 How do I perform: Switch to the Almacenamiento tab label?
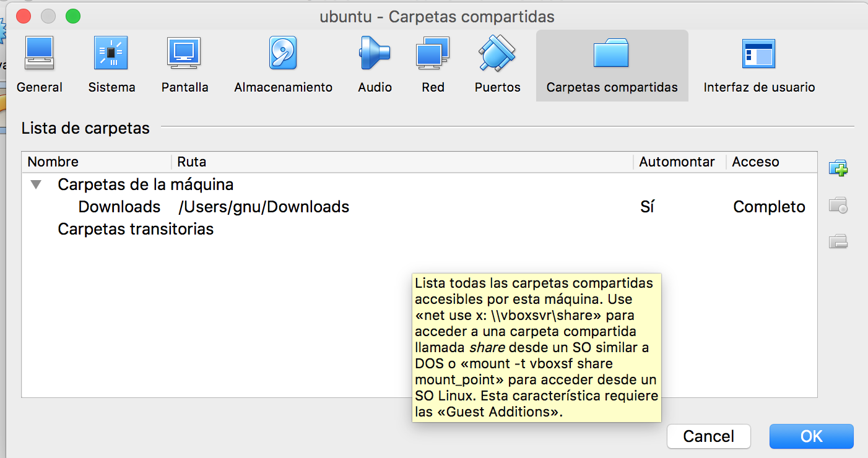click(284, 87)
